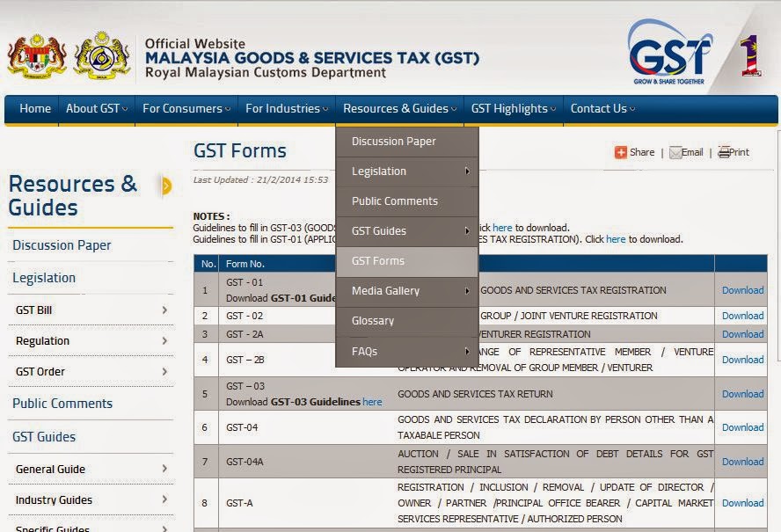
Task: Select Glossary in the dropdown menu
Action: coord(407,321)
